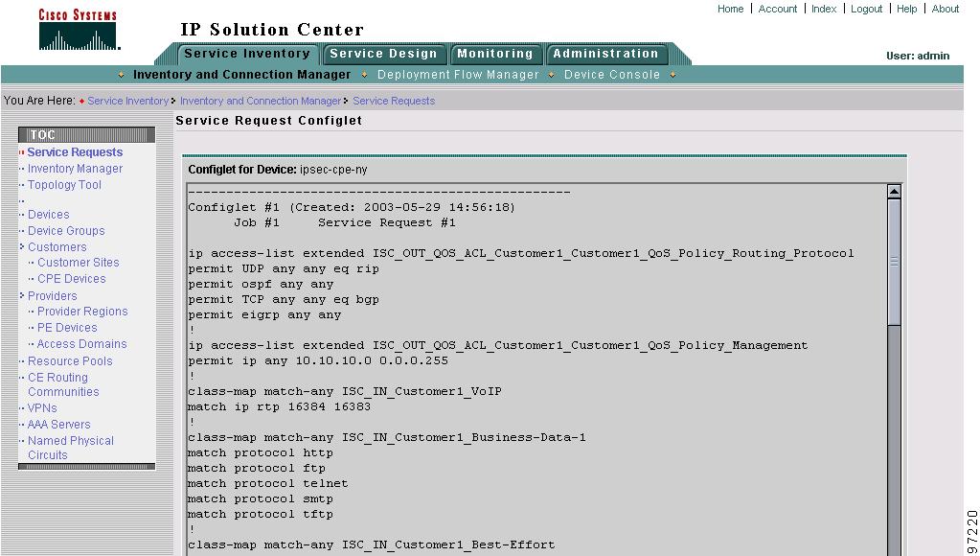Click the device name ipsec-cpe-ny
The height and width of the screenshot is (556, 980).
click(333, 170)
